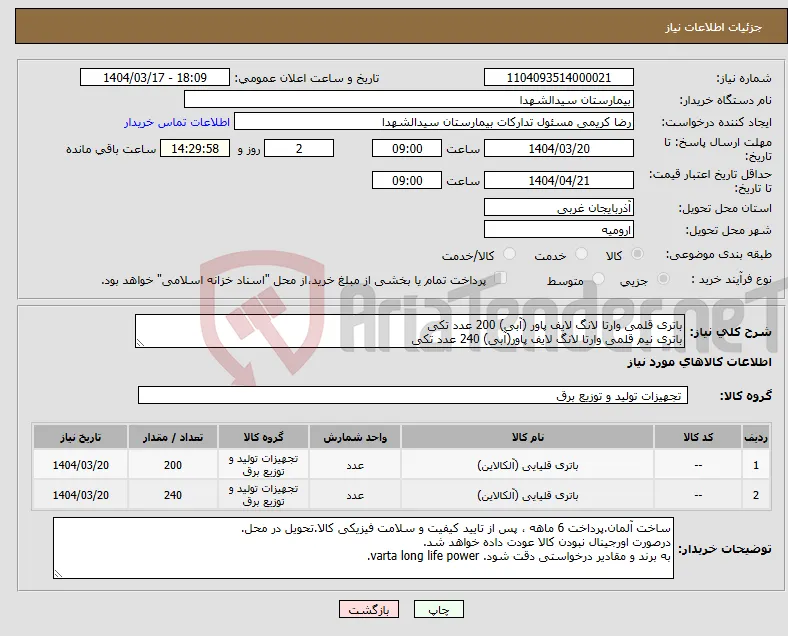The width and height of the screenshot is (788, 636).
Task: Select the کالا radio button
Action: click(637, 254)
